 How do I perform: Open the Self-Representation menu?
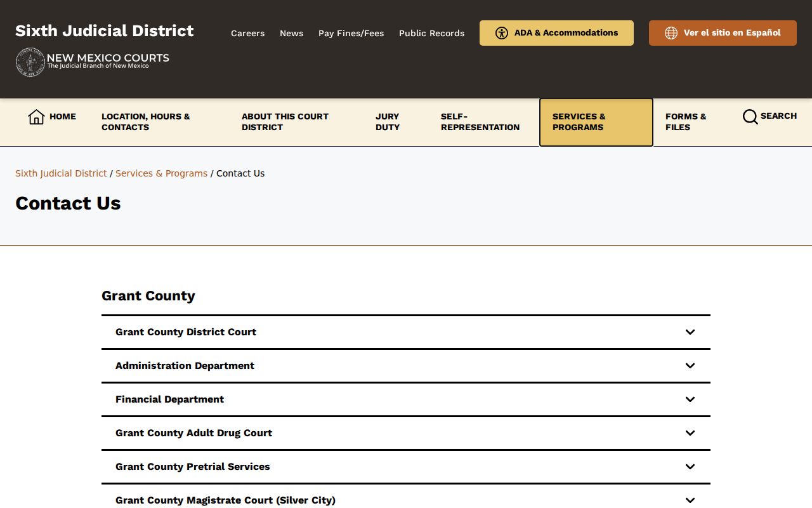(480, 122)
